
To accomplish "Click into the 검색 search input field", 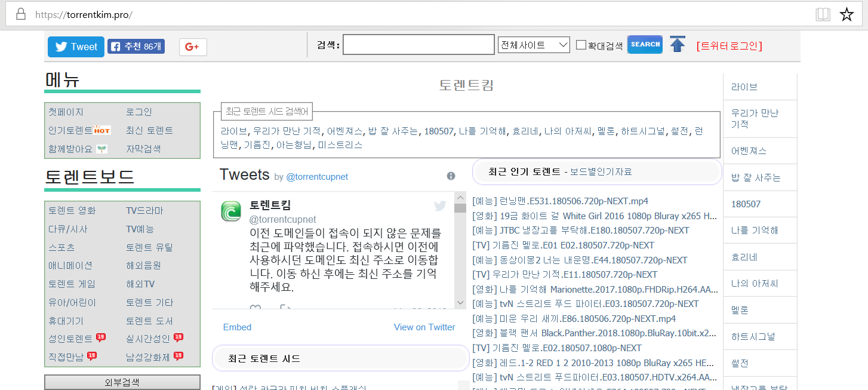I will pyautogui.click(x=418, y=45).
